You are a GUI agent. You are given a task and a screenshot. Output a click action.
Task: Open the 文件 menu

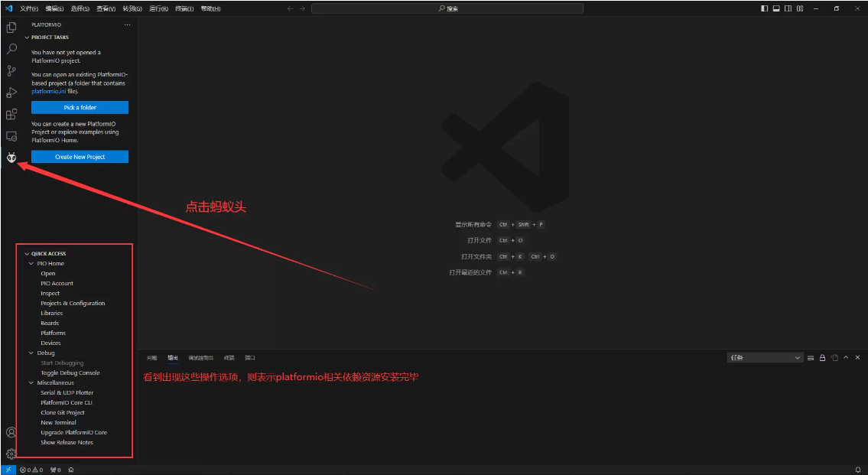tap(29, 8)
